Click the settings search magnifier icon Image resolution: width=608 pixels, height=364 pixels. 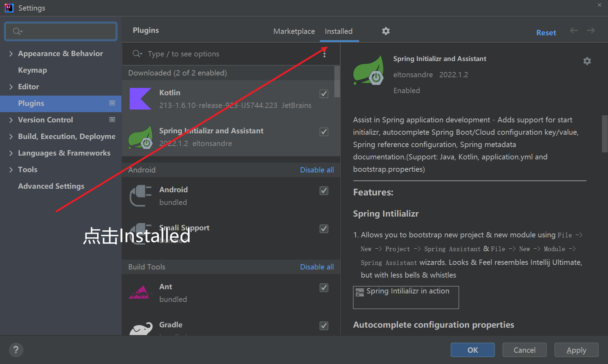18,31
